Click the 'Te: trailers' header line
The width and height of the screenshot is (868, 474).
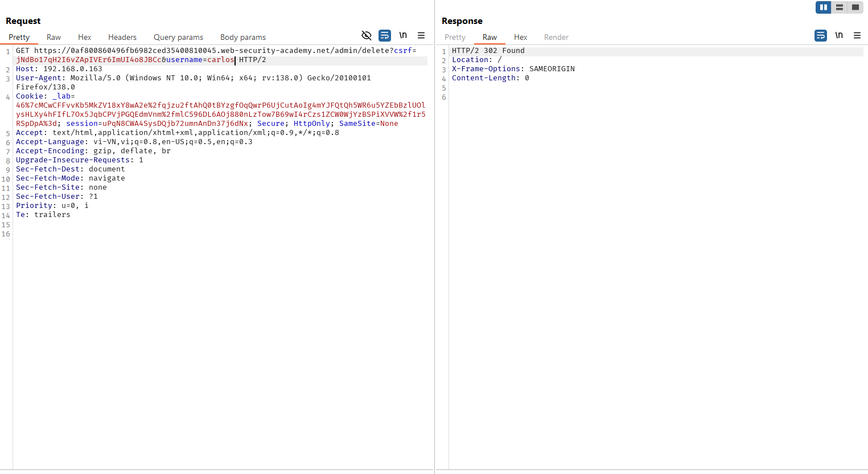click(43, 215)
